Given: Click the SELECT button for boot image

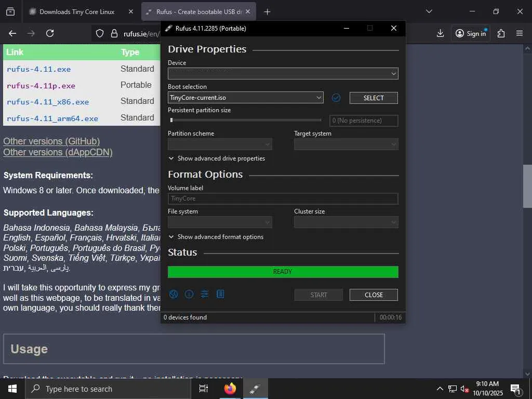Looking at the screenshot, I should tap(374, 98).
